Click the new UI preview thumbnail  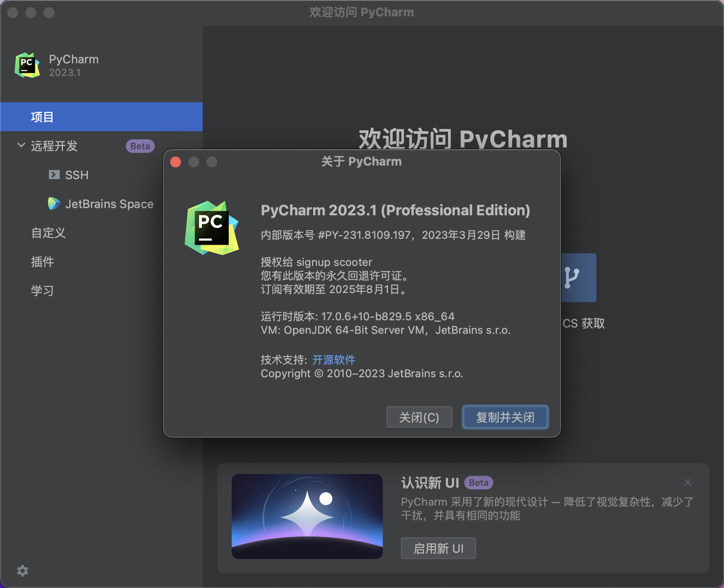307,517
